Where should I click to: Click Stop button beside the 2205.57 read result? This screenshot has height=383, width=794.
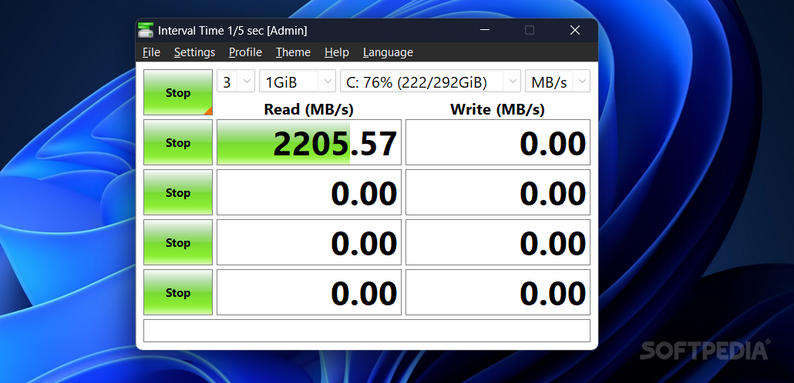click(x=178, y=142)
